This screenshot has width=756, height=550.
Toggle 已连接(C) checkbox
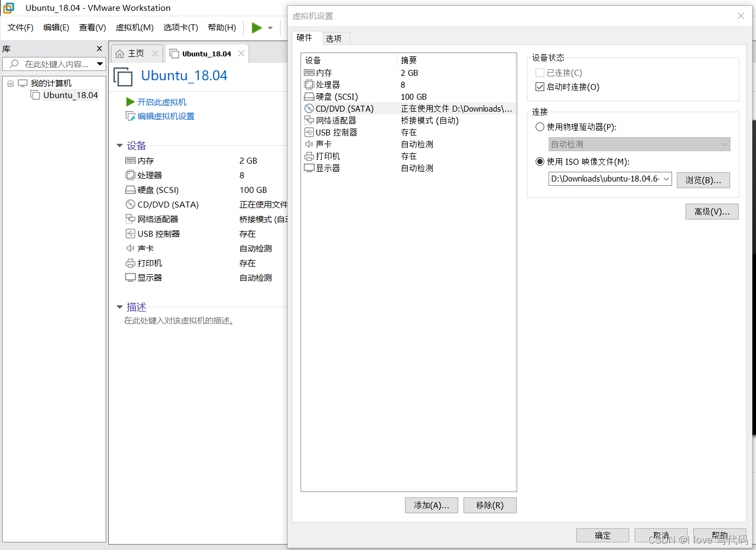pyautogui.click(x=540, y=73)
